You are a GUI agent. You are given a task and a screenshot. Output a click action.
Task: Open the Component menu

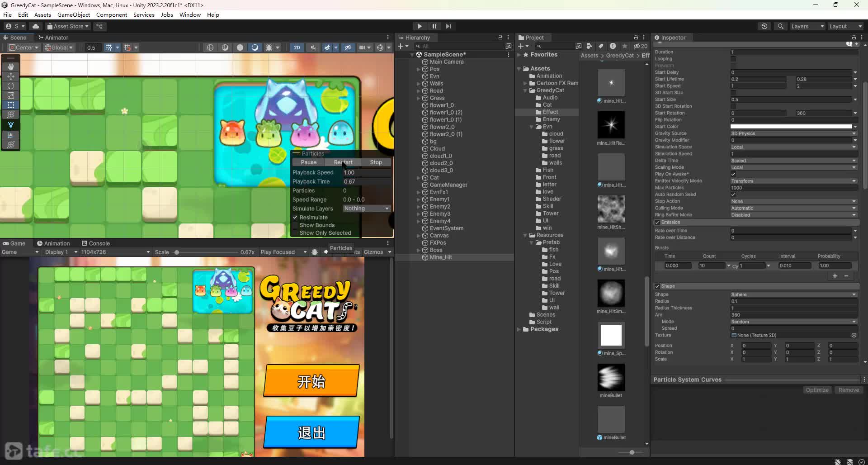point(112,15)
